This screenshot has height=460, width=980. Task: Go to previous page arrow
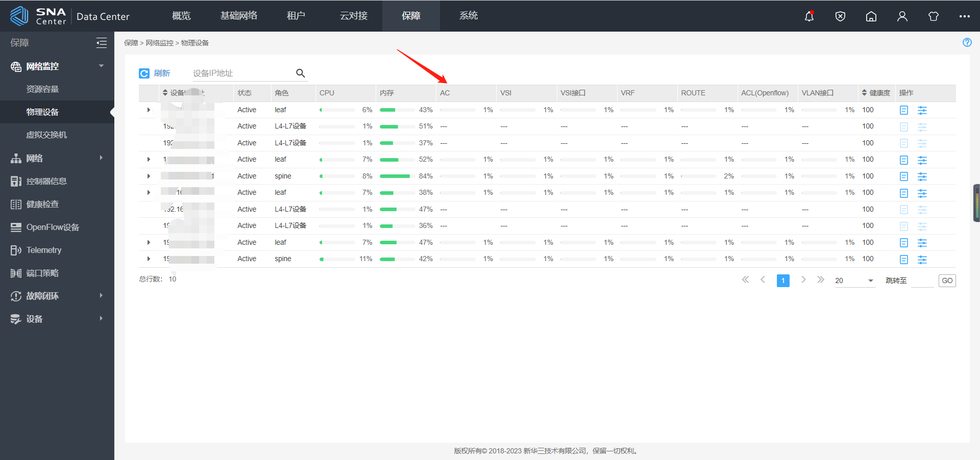coord(763,279)
